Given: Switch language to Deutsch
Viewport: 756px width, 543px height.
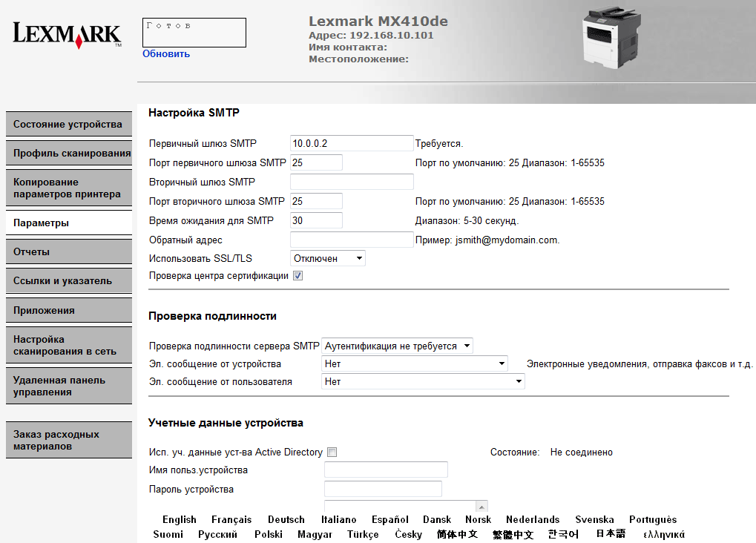Looking at the screenshot, I should point(286,519).
